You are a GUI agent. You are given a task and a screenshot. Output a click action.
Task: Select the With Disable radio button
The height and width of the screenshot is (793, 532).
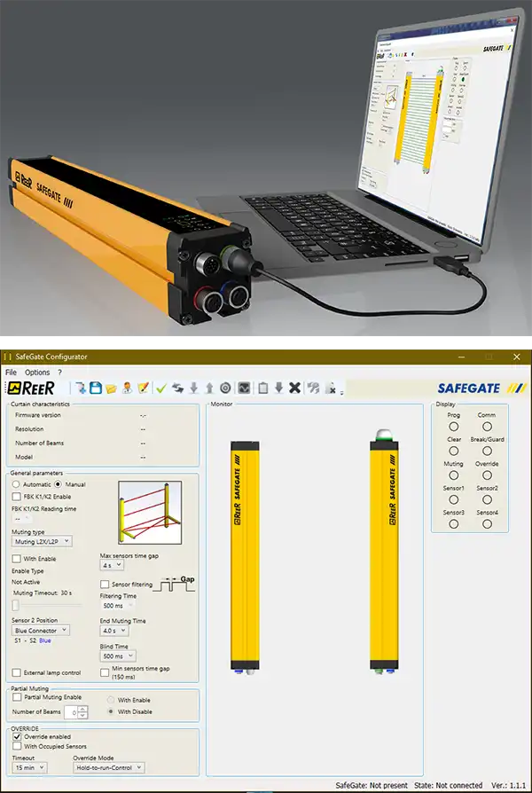[111, 711]
